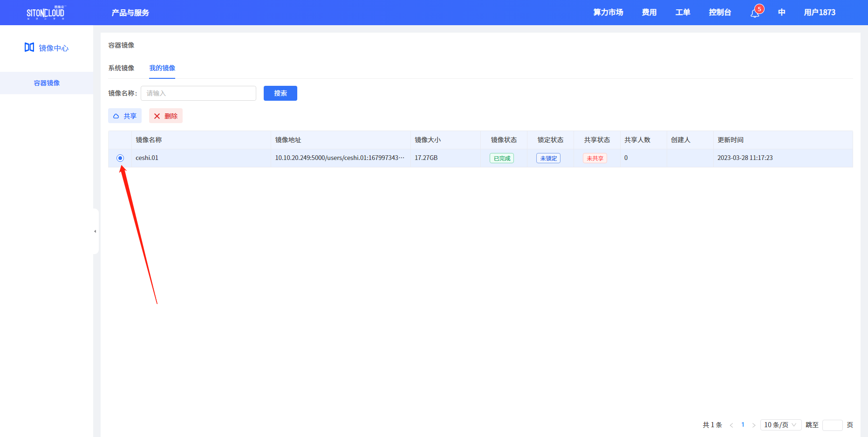This screenshot has width=868, height=437.
Task: Click the X icon on the 删除 button
Action: (x=157, y=116)
